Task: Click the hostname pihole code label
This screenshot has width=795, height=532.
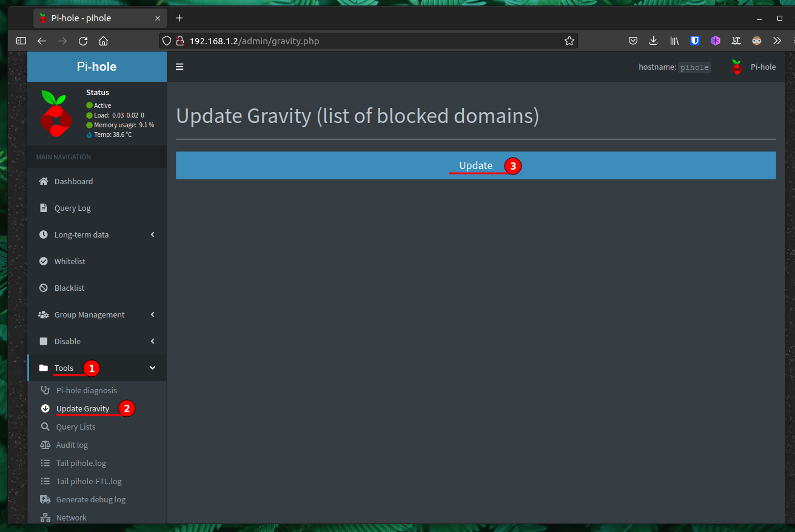Action: 694,67
